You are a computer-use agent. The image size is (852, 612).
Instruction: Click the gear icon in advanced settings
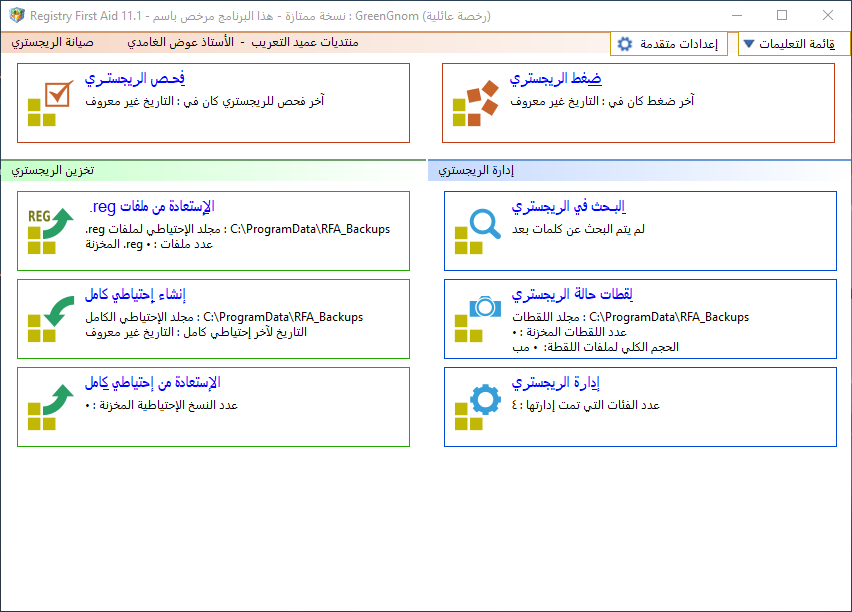[625, 44]
